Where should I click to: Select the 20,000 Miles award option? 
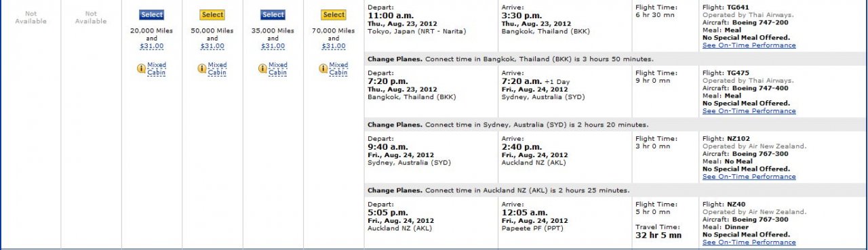[152, 15]
